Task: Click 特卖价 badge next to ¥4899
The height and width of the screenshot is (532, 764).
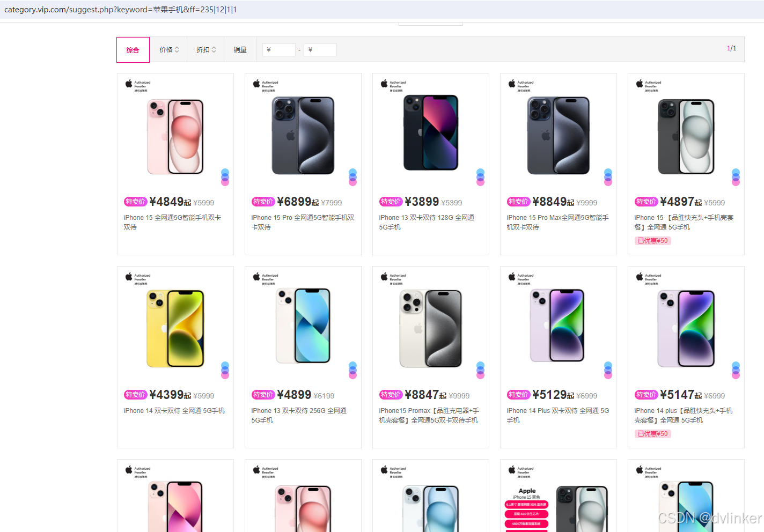Action: [263, 395]
